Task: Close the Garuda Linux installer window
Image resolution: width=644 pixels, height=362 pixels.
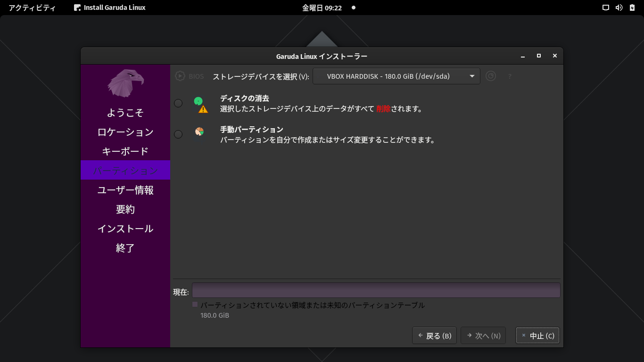Action: pyautogui.click(x=555, y=56)
